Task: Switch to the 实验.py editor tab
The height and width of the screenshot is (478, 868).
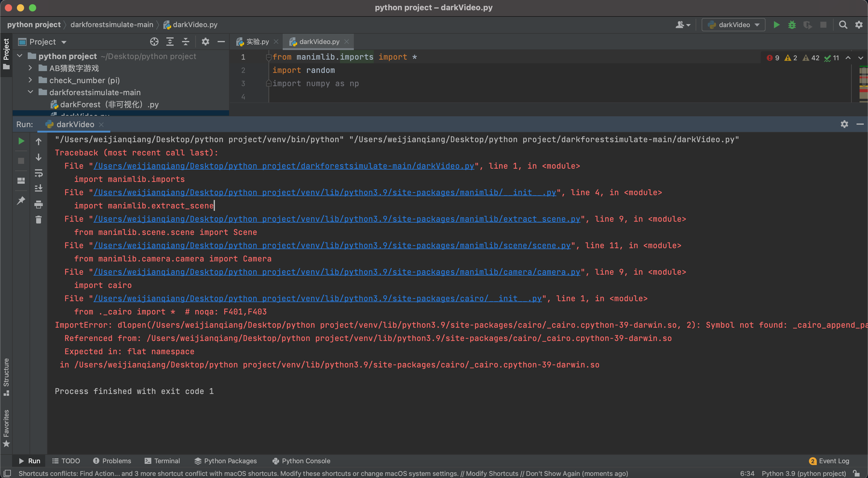Action: click(257, 42)
